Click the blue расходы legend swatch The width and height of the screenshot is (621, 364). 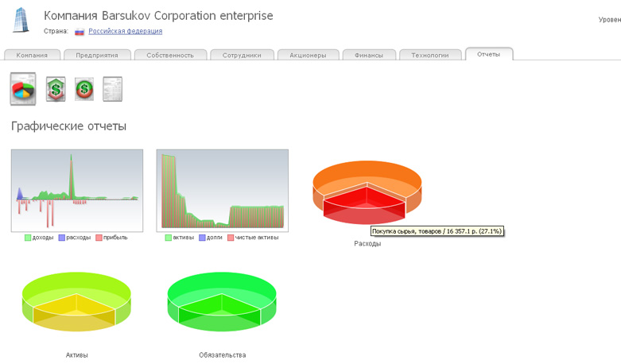[x=62, y=238]
